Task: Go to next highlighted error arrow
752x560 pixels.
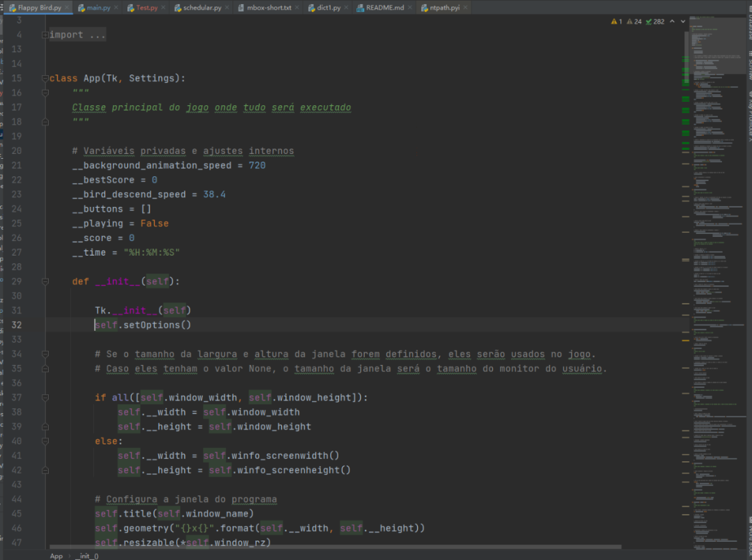Action: pos(683,22)
